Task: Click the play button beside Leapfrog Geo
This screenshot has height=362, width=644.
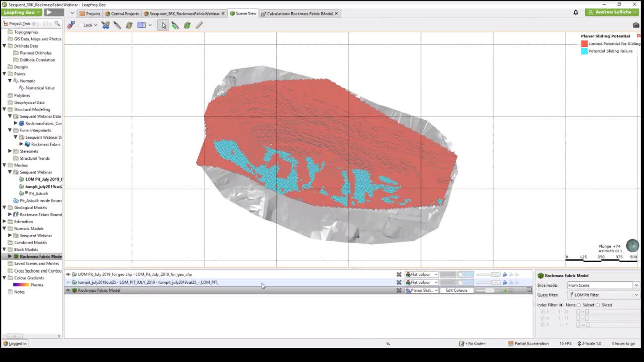Action: 49,12
